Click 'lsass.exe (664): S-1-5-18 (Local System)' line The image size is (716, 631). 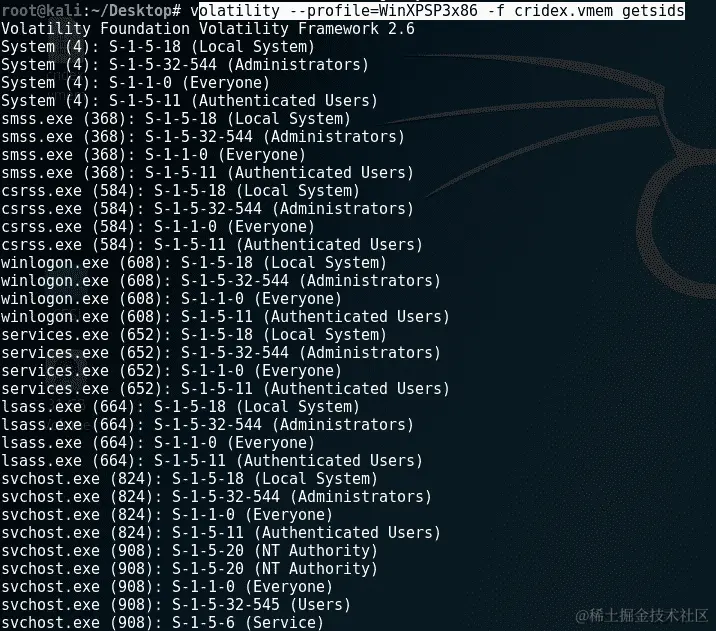coord(180,406)
